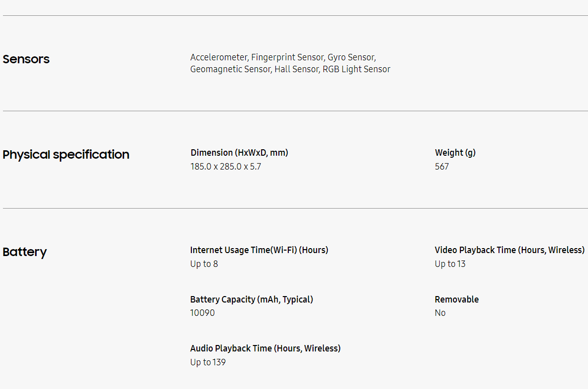This screenshot has width=588, height=389.
Task: Click the Sensors section heading
Action: coord(26,59)
